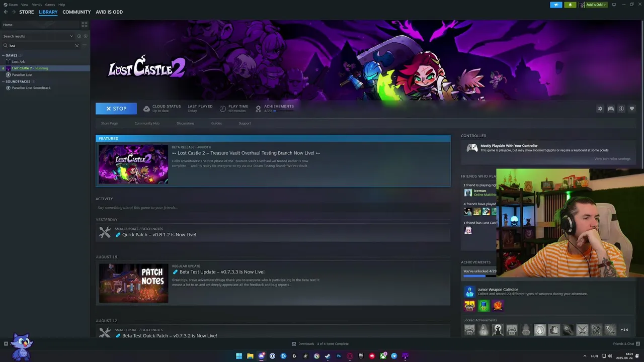Sort by recent activity clock icon
Screen dimensions: 644x362
pos(79,36)
